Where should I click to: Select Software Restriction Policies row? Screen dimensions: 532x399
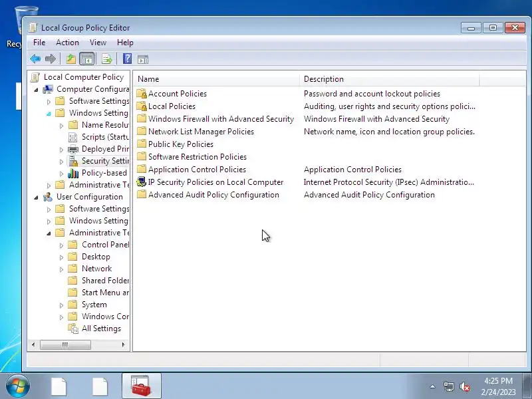(197, 156)
